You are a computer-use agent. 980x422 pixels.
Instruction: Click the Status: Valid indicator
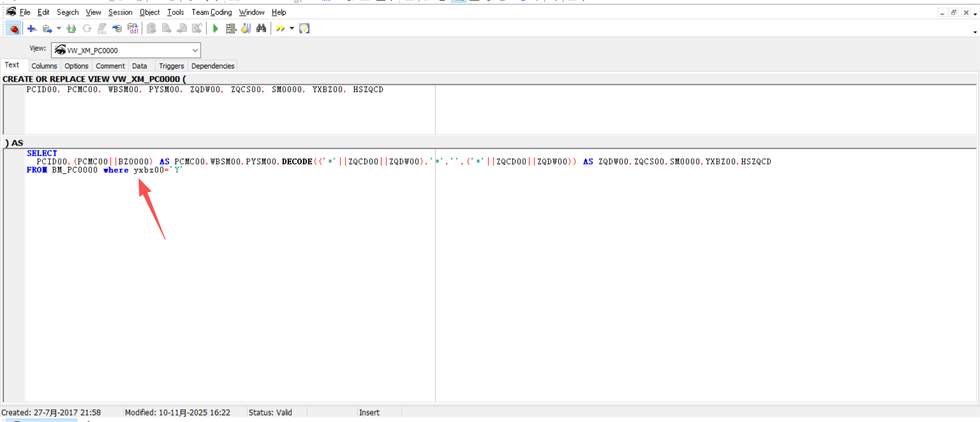click(270, 412)
